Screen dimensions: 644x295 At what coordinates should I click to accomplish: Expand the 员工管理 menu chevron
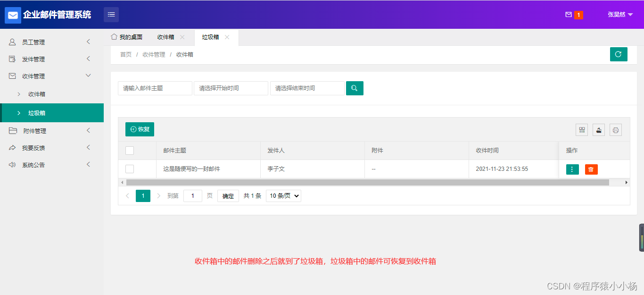(88, 42)
